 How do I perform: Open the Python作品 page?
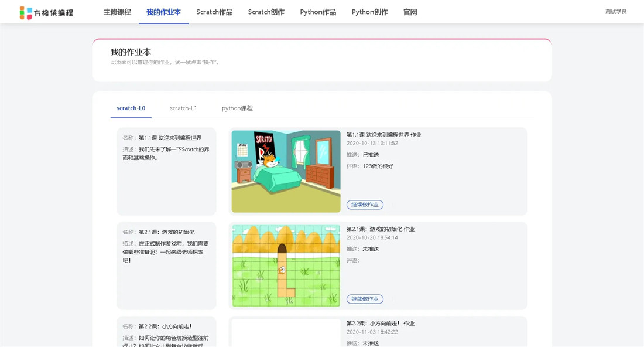coord(318,12)
